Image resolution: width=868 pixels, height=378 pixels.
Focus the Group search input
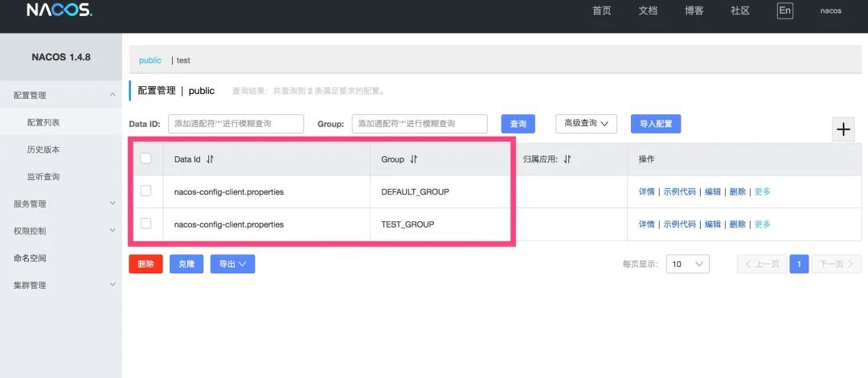pyautogui.click(x=420, y=124)
